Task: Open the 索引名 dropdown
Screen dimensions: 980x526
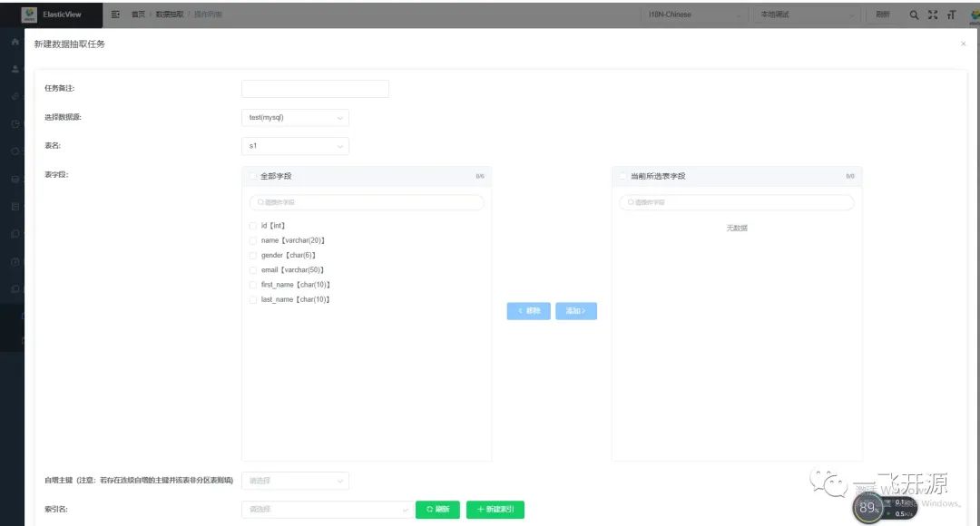Action: [327, 510]
